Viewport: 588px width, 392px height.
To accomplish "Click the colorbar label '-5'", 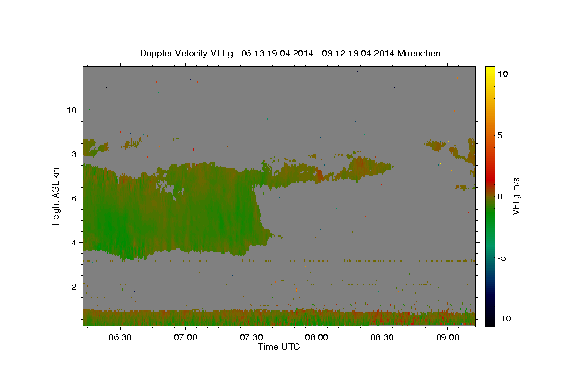I will (x=503, y=258).
